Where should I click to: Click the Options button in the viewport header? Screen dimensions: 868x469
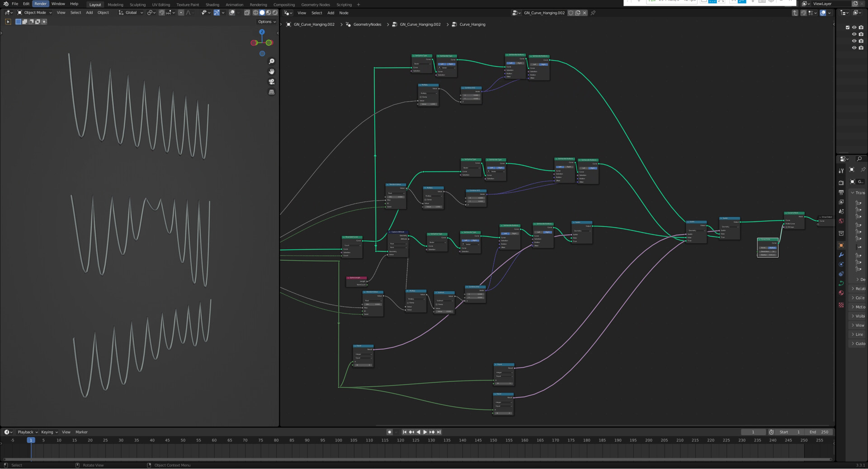[x=266, y=21]
